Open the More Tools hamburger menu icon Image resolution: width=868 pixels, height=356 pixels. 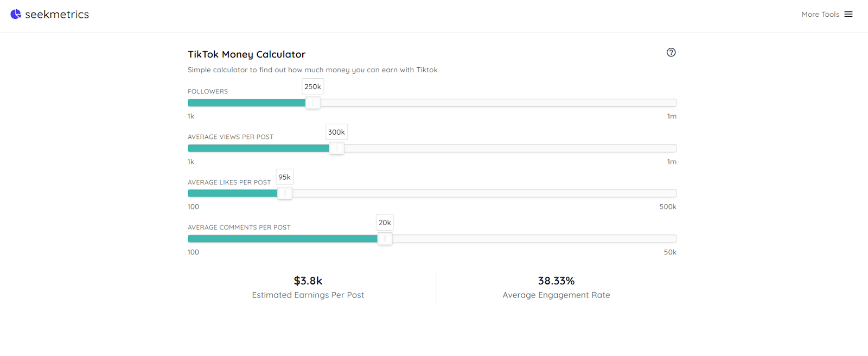(x=848, y=15)
